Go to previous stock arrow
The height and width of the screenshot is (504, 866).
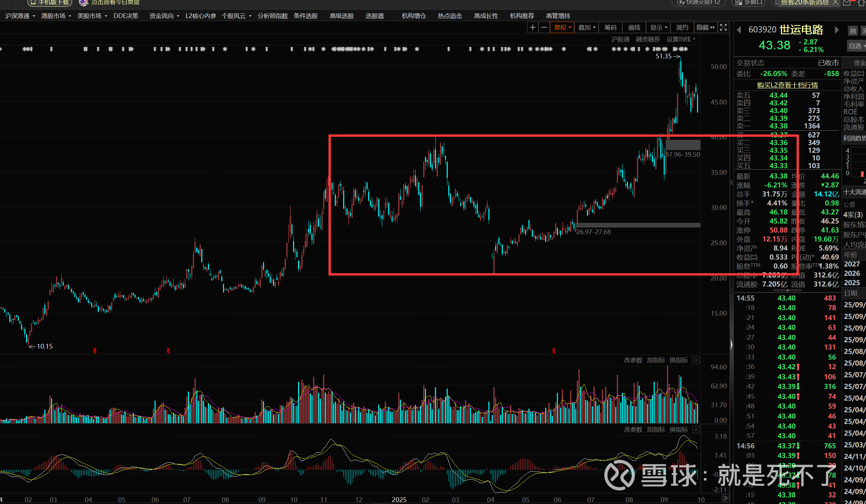pyautogui.click(x=739, y=30)
